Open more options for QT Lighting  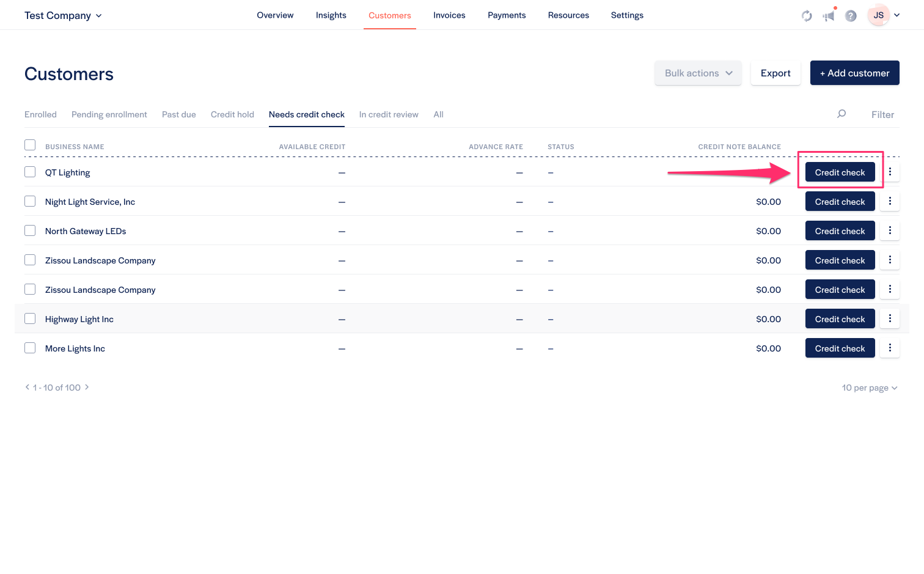click(x=890, y=172)
